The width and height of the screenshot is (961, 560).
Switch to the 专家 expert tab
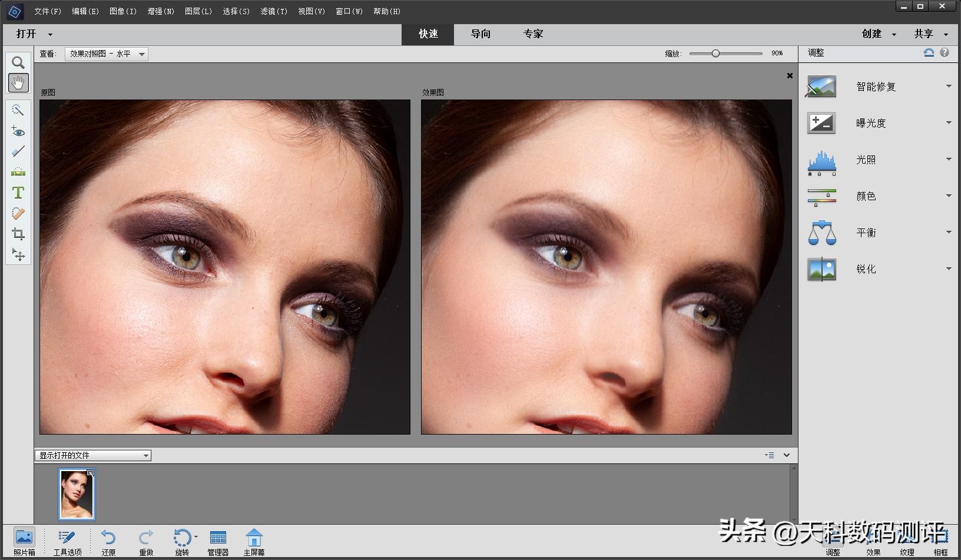coord(533,34)
